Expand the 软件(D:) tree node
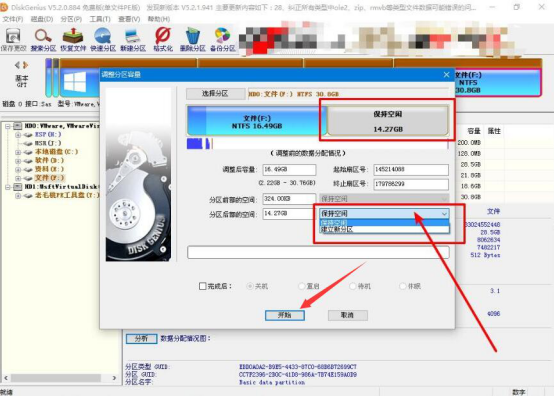The height and width of the screenshot is (396, 554). pyautogui.click(x=18, y=161)
